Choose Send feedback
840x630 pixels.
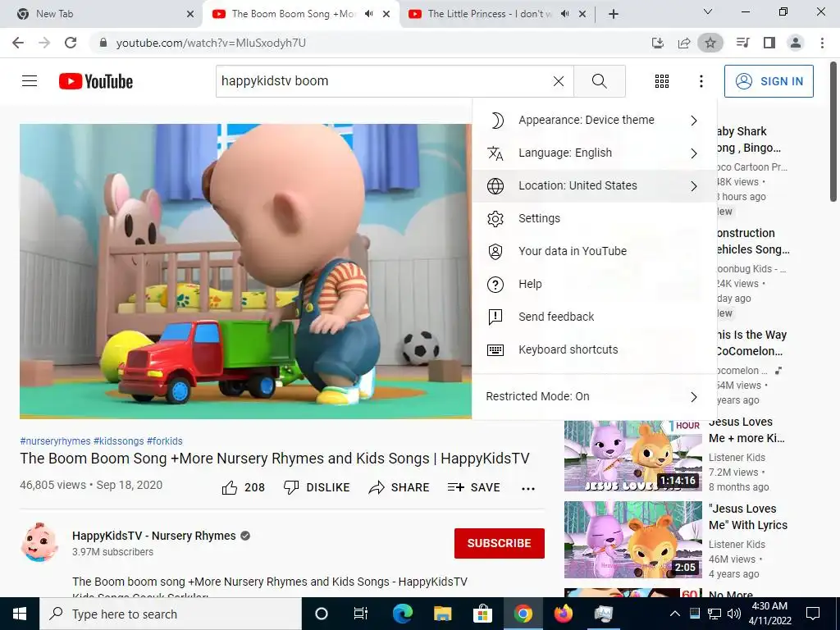pyautogui.click(x=595, y=317)
